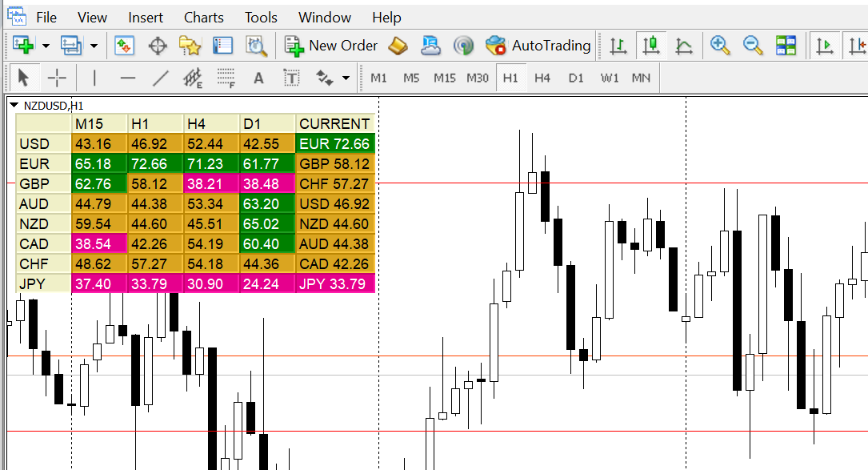Select the Fibonacci retracement tool
This screenshot has width=868, height=470.
[226, 78]
